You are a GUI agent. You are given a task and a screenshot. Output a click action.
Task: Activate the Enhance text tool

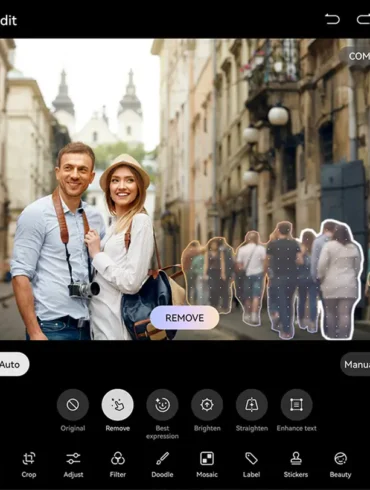296,405
